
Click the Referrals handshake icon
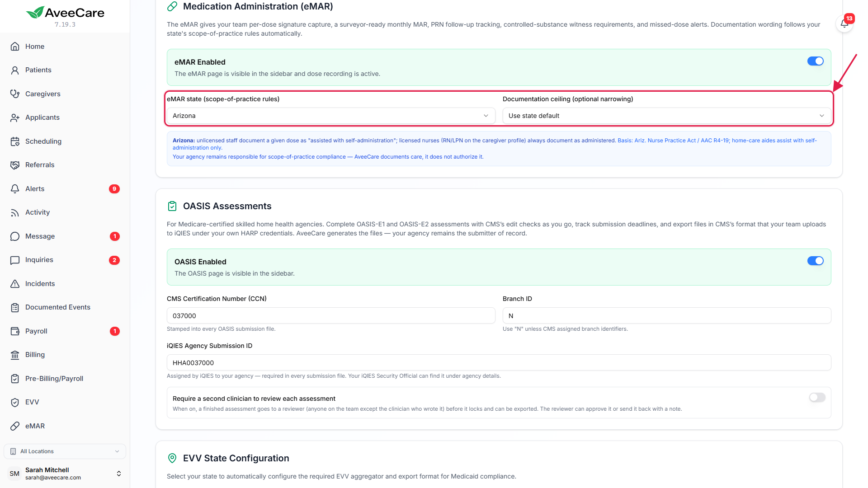pyautogui.click(x=15, y=165)
